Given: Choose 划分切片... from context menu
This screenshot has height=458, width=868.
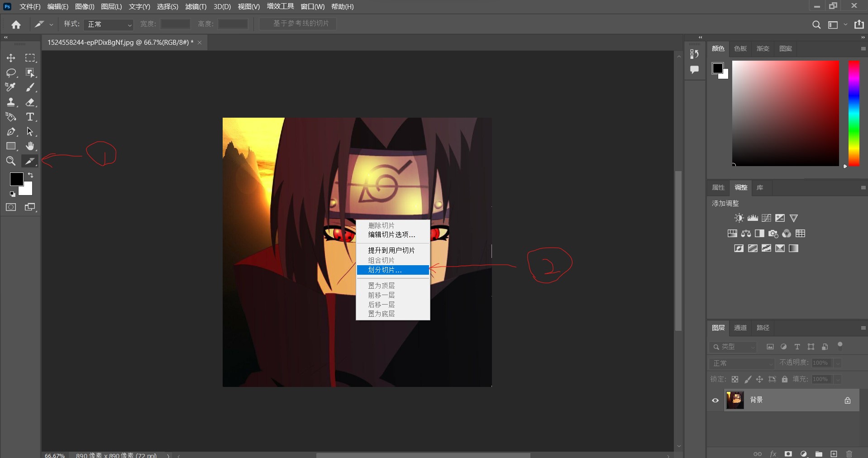Looking at the screenshot, I should point(393,270).
